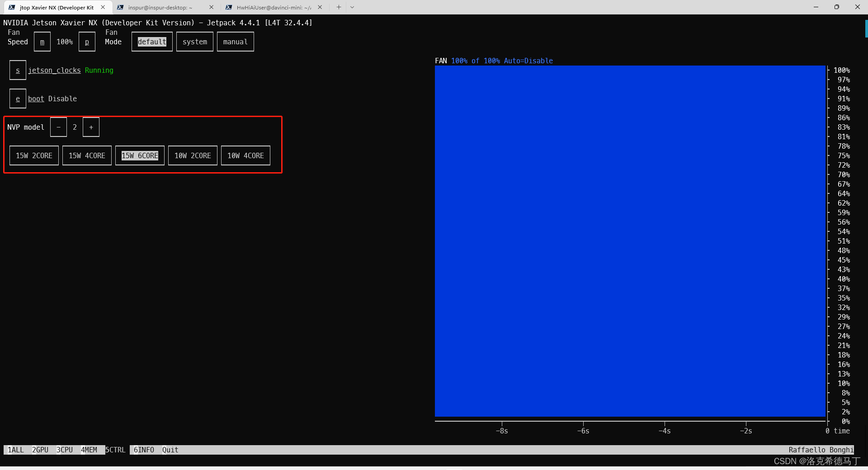Toggle boot setting with the e button

coord(18,99)
